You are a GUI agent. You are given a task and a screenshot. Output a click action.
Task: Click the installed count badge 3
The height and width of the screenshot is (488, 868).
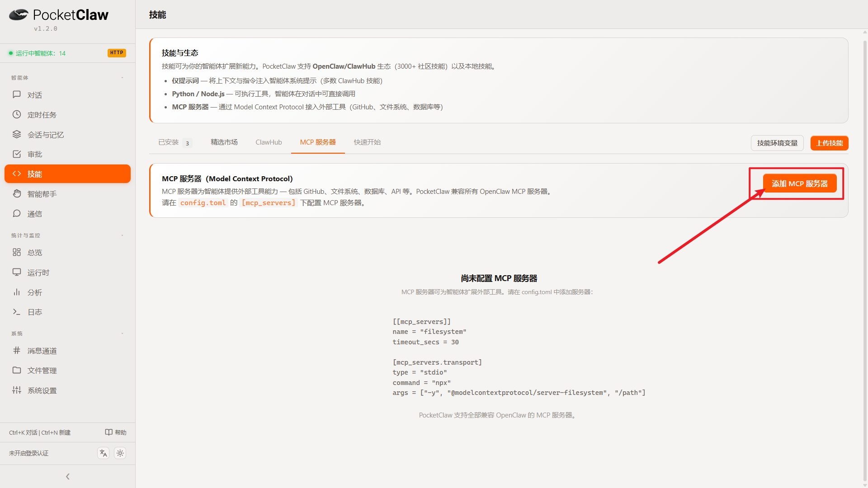pos(187,143)
